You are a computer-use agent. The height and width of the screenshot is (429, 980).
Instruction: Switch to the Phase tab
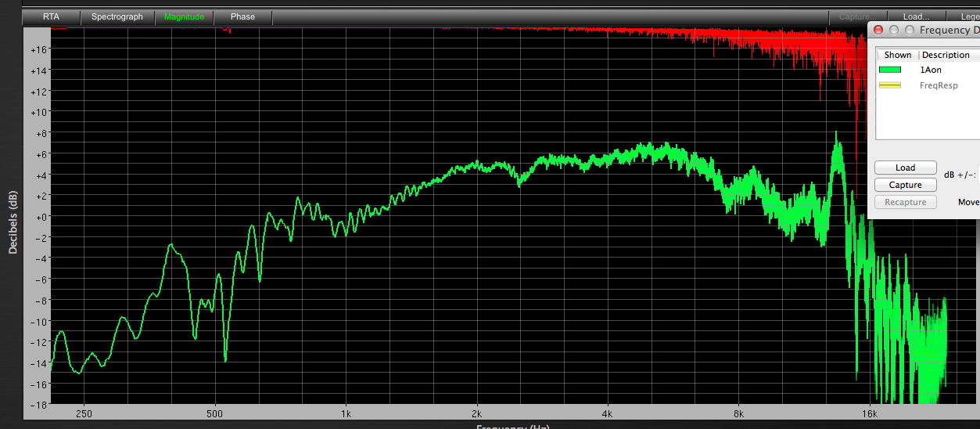(242, 16)
